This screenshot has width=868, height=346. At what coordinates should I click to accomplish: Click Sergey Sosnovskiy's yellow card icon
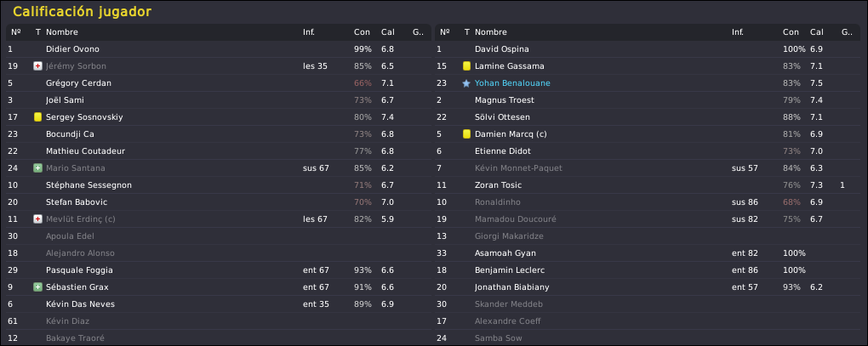(37, 117)
